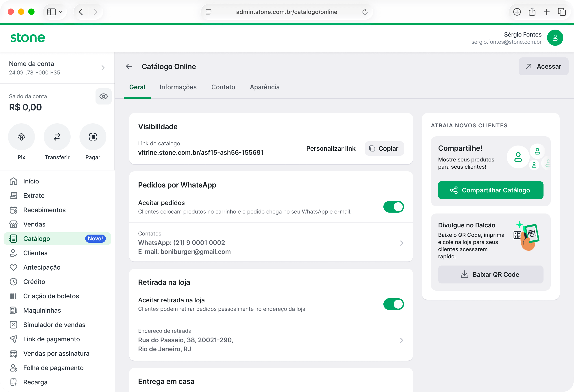Image resolution: width=574 pixels, height=392 pixels.
Task: Click the Acessar button
Action: (543, 66)
